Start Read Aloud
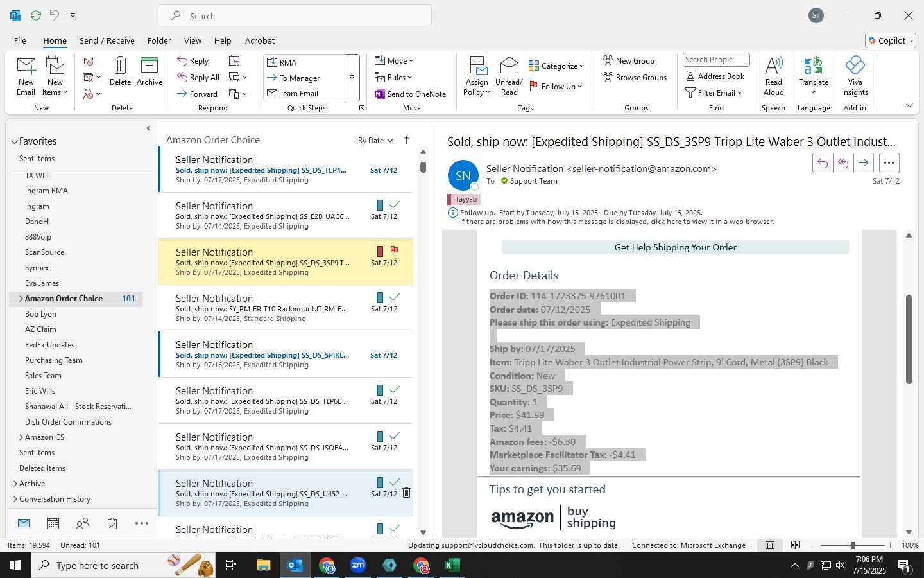The width and height of the screenshot is (924, 578). 774,76
